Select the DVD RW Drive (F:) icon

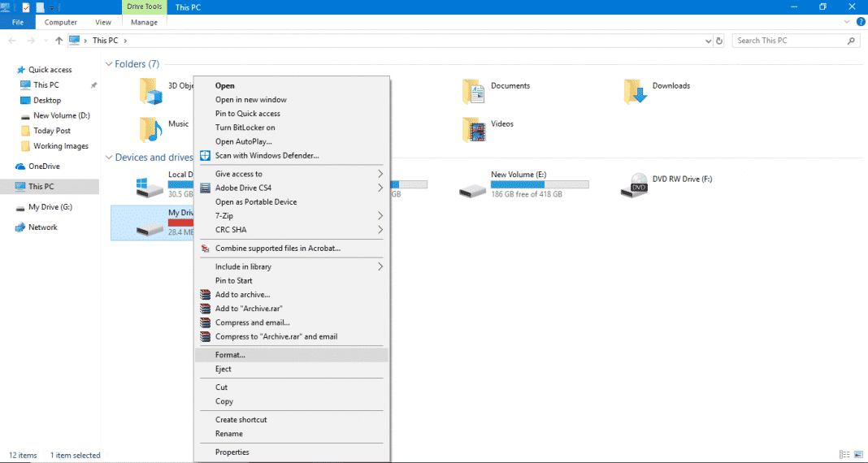tap(636, 187)
